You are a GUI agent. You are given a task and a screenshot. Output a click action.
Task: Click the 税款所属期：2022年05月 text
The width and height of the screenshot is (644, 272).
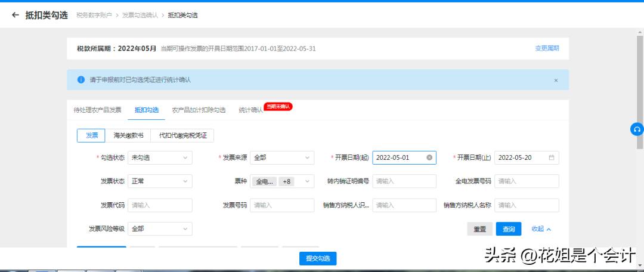(117, 48)
